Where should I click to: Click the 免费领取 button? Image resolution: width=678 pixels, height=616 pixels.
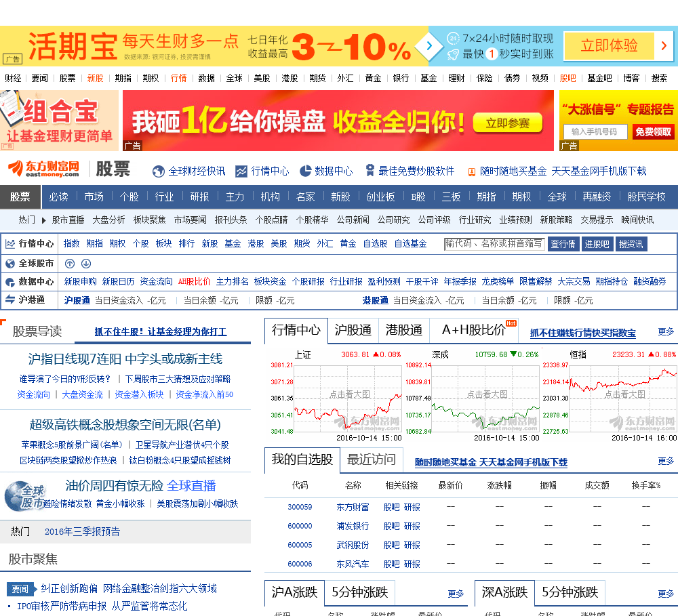point(653,132)
